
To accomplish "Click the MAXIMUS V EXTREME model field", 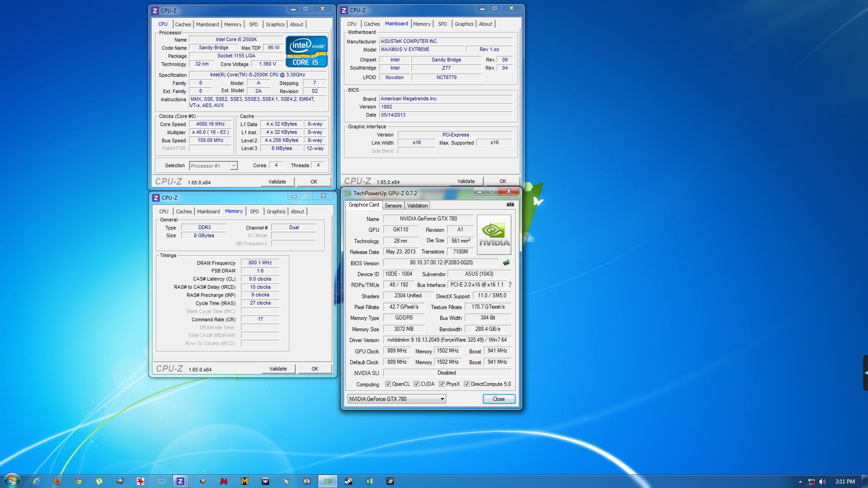I will pyautogui.click(x=421, y=49).
